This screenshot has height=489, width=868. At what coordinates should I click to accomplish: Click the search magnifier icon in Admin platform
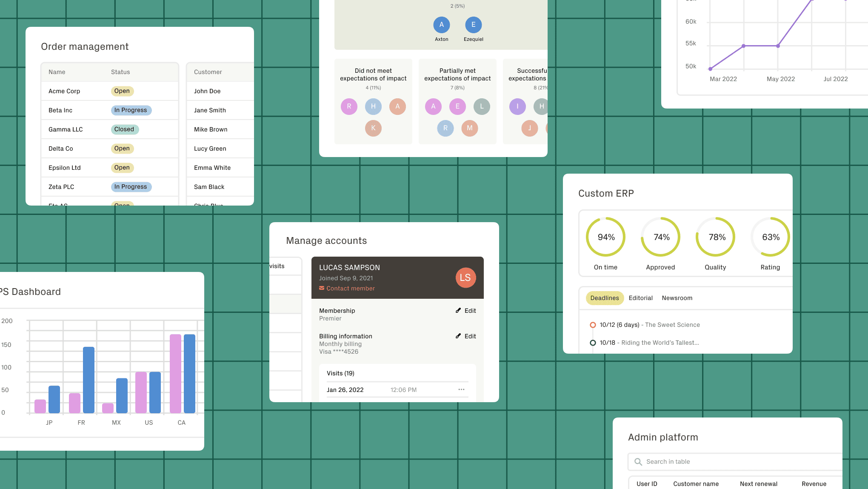point(638,462)
